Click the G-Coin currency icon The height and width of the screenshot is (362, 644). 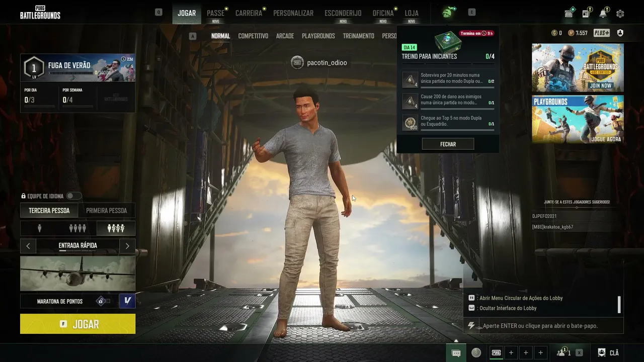(x=554, y=33)
